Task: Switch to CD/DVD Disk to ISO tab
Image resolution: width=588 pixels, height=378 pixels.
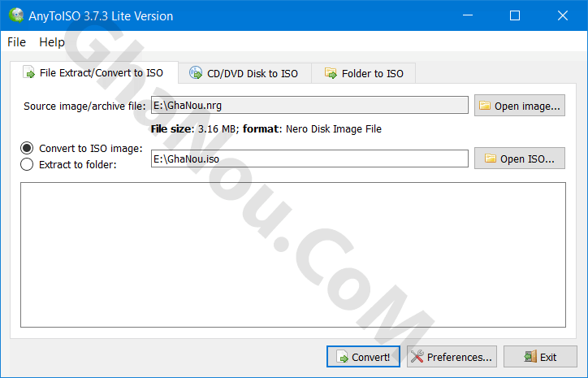Action: click(245, 73)
